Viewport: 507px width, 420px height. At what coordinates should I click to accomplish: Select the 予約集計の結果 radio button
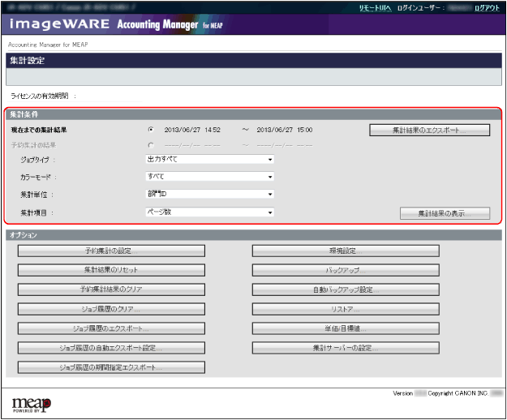[x=151, y=145]
